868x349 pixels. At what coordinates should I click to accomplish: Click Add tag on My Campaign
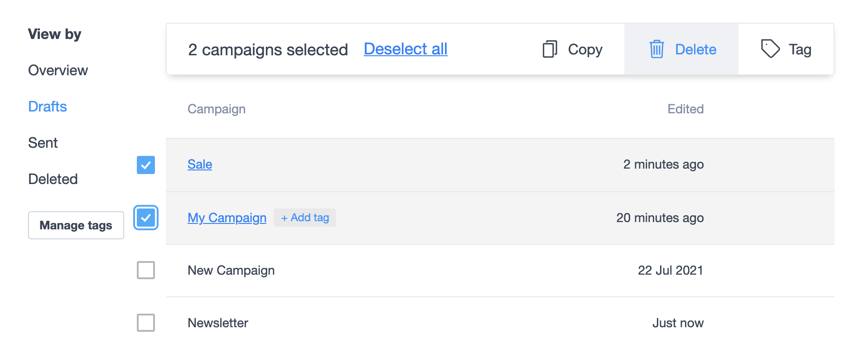[x=304, y=218]
